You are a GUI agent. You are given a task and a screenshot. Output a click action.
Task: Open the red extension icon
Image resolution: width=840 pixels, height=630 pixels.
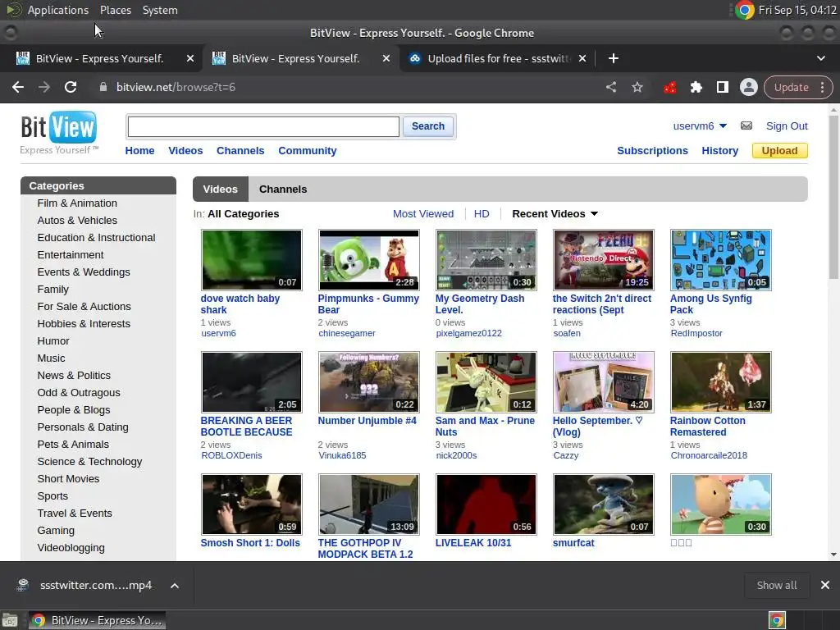pos(669,87)
